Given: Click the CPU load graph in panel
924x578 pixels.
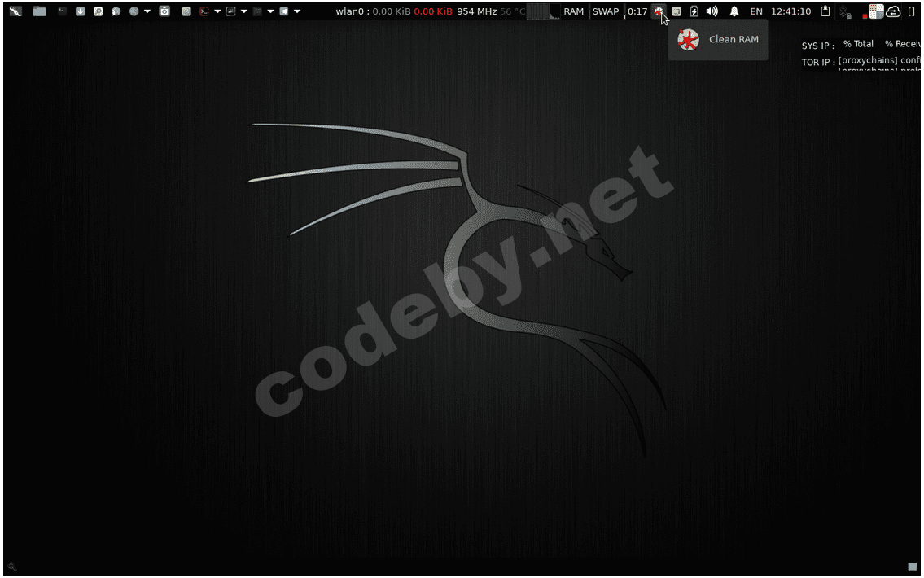Looking at the screenshot, I should [x=543, y=11].
